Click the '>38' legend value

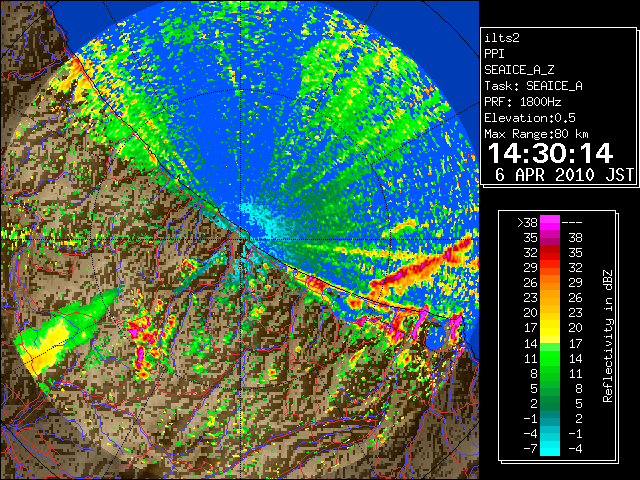[x=527, y=222]
